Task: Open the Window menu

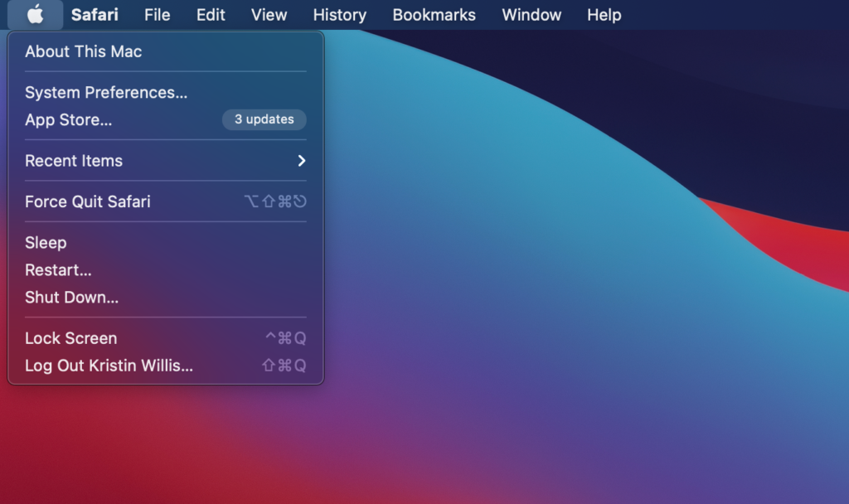Action: pos(531,15)
